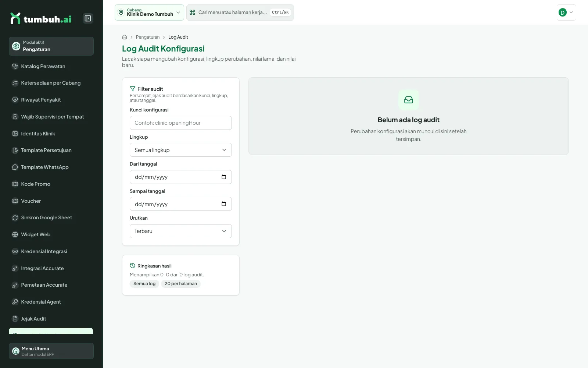This screenshot has height=368, width=588.
Task: Click the Kunci konfigurasi input field
Action: point(181,123)
